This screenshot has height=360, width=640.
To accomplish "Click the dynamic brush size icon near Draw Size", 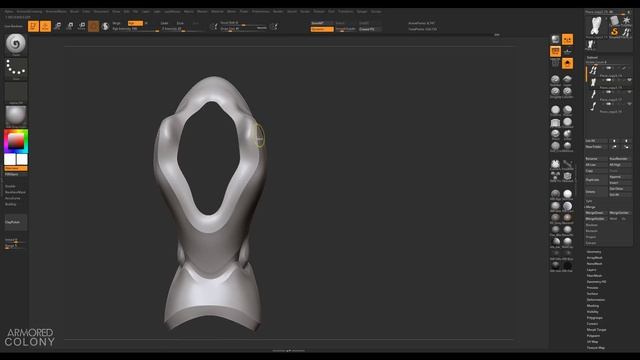I will pos(274,27).
